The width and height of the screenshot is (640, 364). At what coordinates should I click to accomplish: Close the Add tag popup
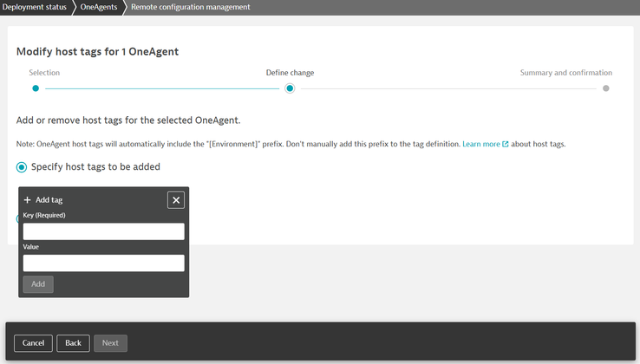[x=176, y=200]
